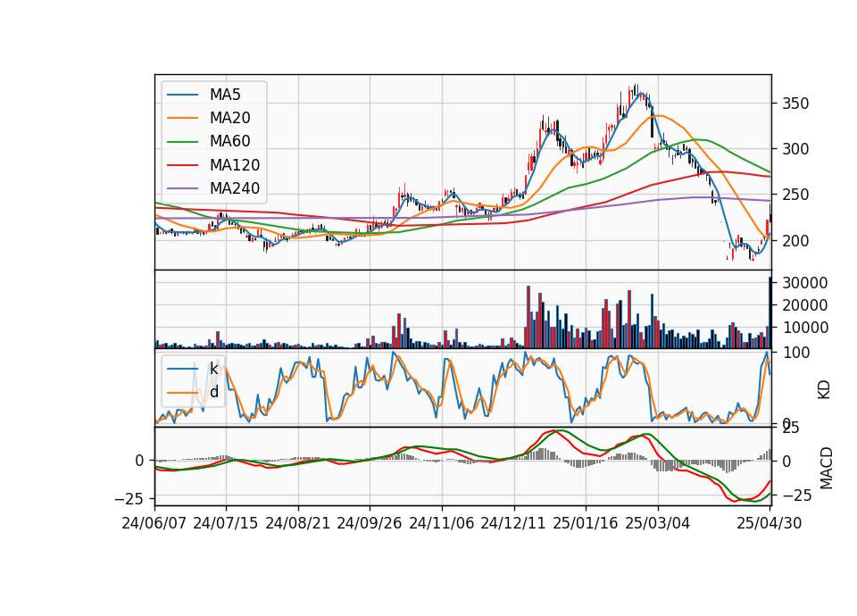Click the 'd' legend label in KD panel
The image size is (857, 616).
coord(213,392)
